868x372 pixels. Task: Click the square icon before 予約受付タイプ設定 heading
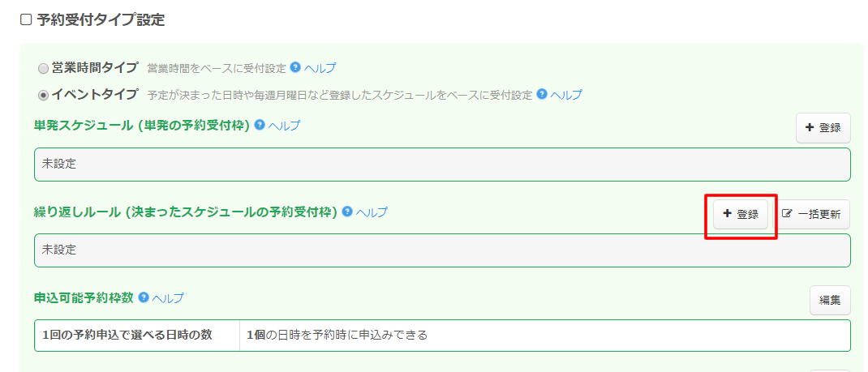26,20
